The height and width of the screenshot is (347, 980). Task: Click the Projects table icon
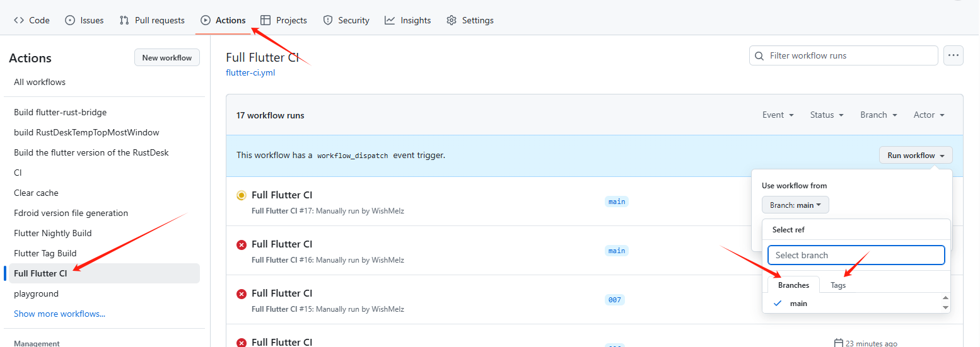click(x=265, y=20)
